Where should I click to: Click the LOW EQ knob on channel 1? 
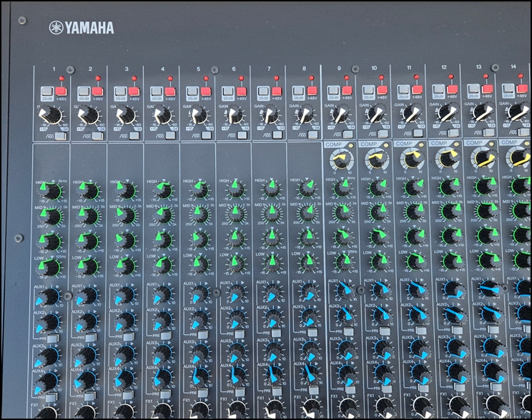click(x=50, y=268)
